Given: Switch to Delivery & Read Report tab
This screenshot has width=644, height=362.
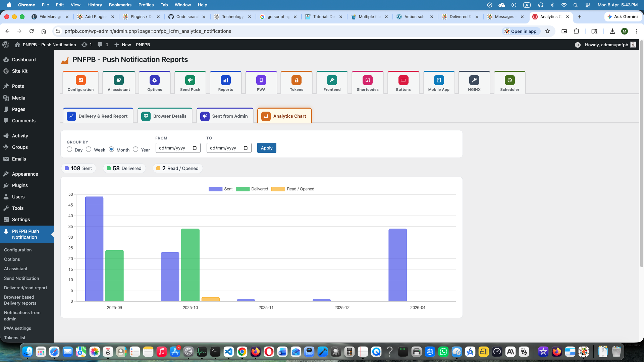Looking at the screenshot, I should pos(98,116).
